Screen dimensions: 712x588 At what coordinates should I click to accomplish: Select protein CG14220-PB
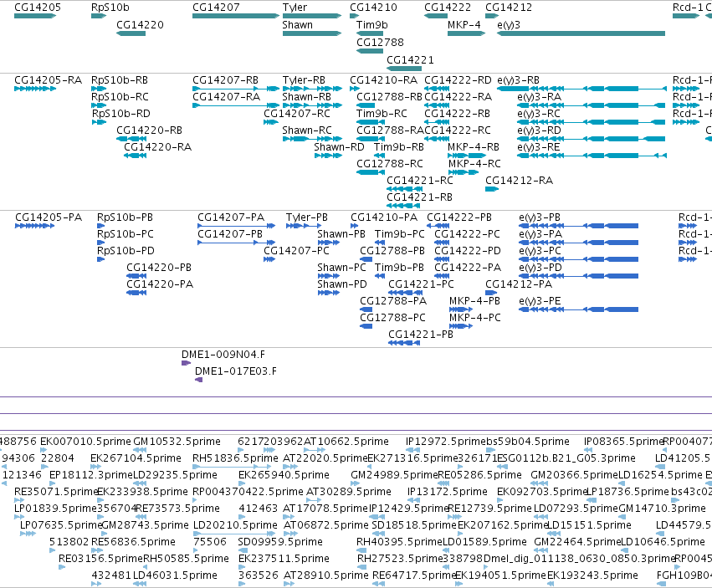click(x=159, y=268)
